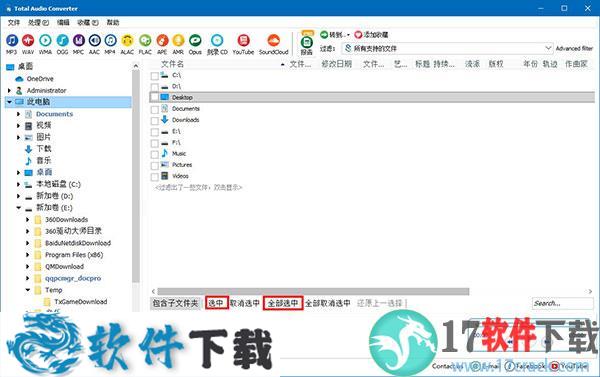Open the 收藏 menu
Image resolution: width=600 pixels, height=377 pixels.
point(88,23)
